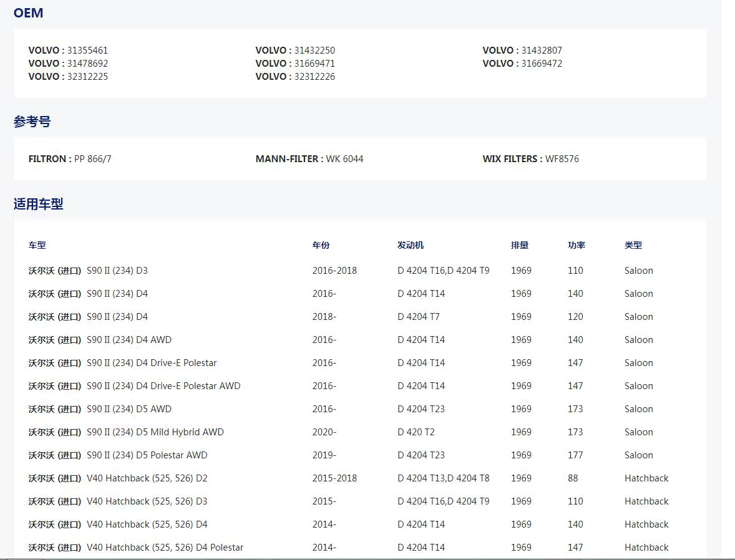Viewport: 735px width, 560px height.
Task: Select S90 II (234) D5 Polestar AWD row
Action: [x=359, y=455]
